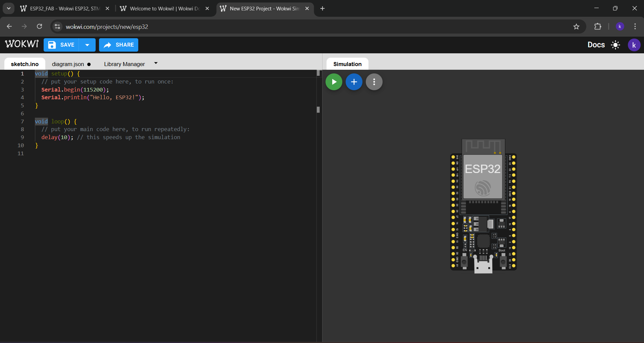Screen dimensions: 644x343
Task: Open the tab search dropdown chevron
Action: pyautogui.click(x=9, y=8)
